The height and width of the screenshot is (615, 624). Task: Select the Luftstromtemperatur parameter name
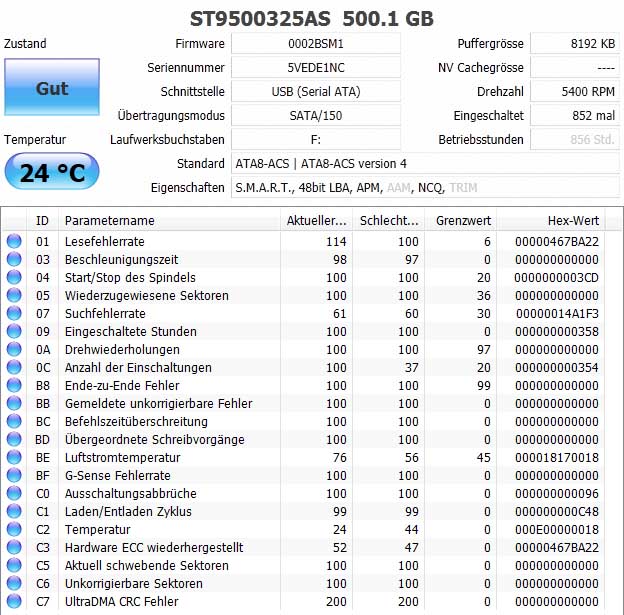[x=123, y=457]
